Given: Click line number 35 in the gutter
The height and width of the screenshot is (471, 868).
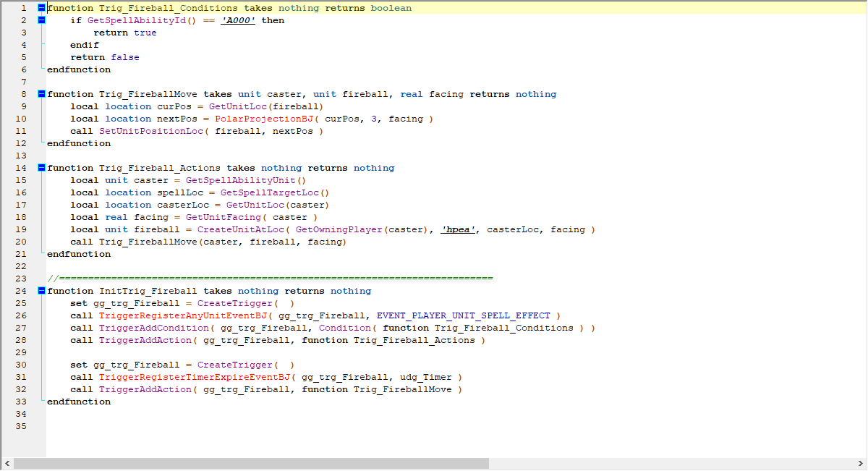Looking at the screenshot, I should (20, 426).
